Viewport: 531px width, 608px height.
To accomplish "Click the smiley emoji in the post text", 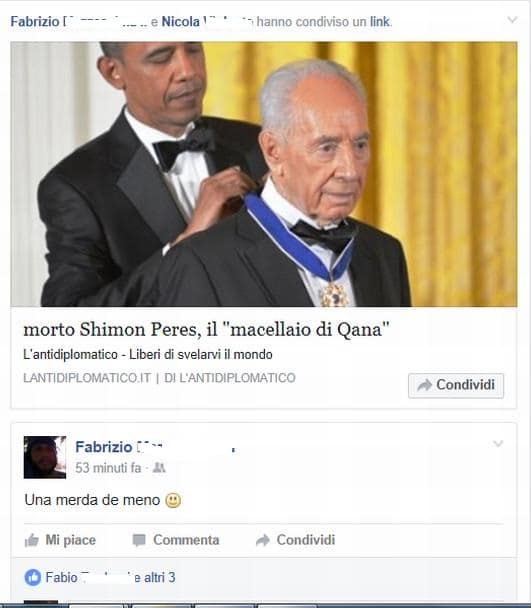I will pos(173,500).
